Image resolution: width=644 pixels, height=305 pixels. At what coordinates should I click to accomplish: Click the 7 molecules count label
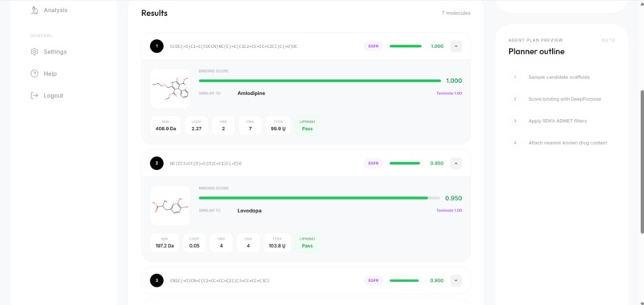(456, 13)
